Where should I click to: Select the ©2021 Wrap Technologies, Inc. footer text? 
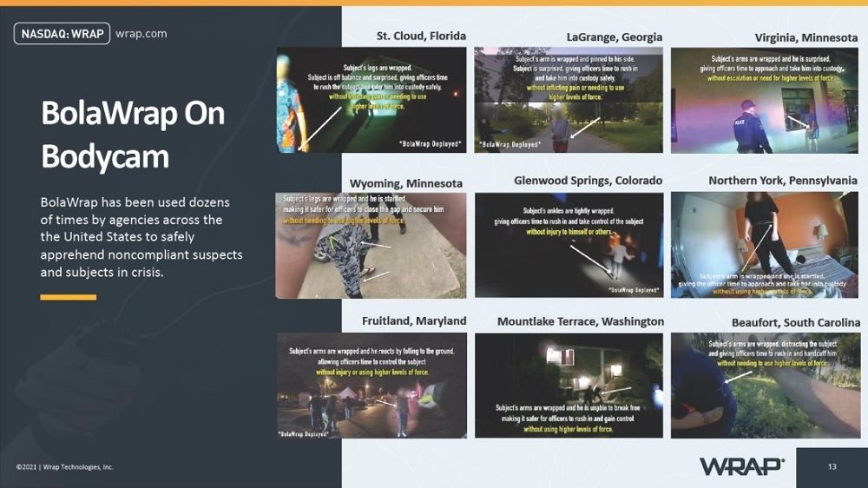click(x=65, y=467)
